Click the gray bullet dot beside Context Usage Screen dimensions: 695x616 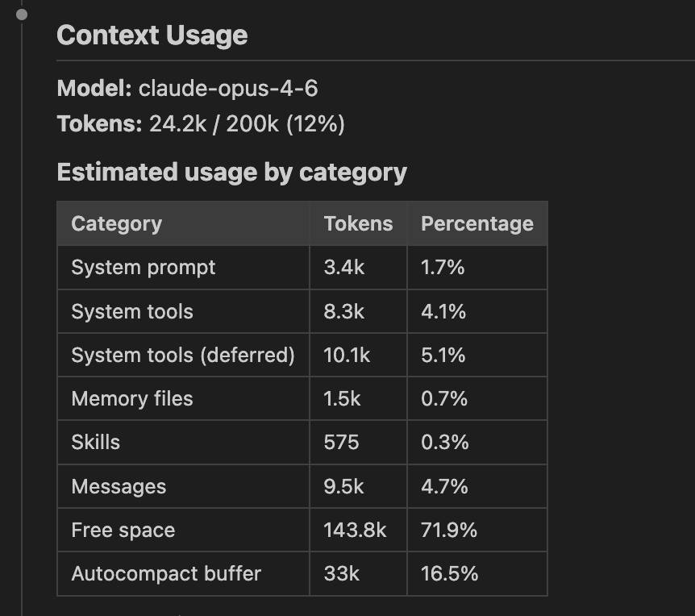point(21,15)
